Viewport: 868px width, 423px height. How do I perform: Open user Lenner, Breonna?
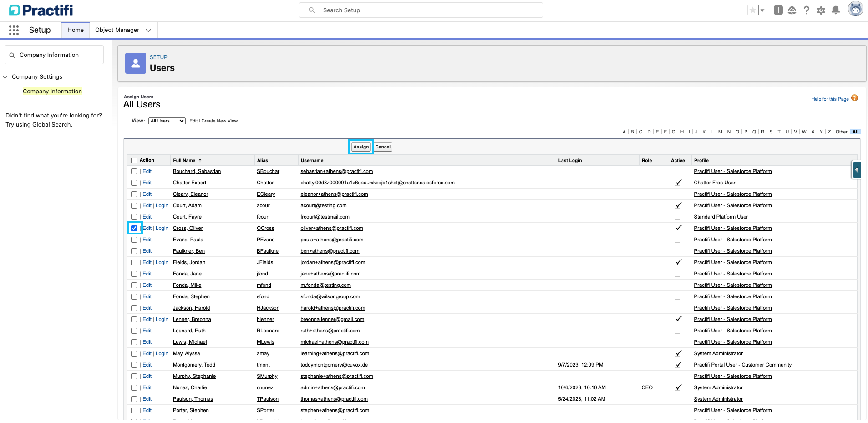click(x=192, y=319)
